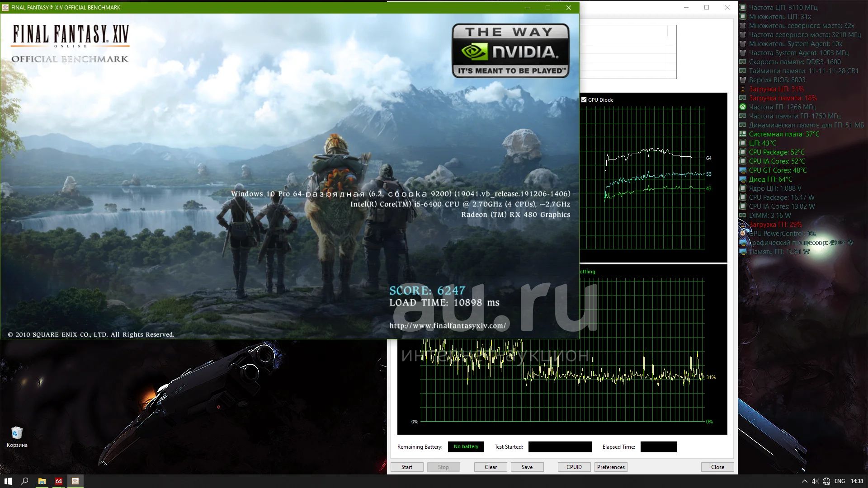Open the CPUID panel button
868x488 pixels.
coord(574,467)
